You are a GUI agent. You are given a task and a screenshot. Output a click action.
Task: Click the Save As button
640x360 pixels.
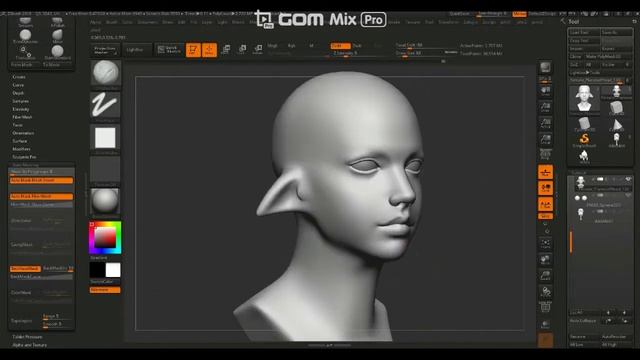(x=616, y=32)
